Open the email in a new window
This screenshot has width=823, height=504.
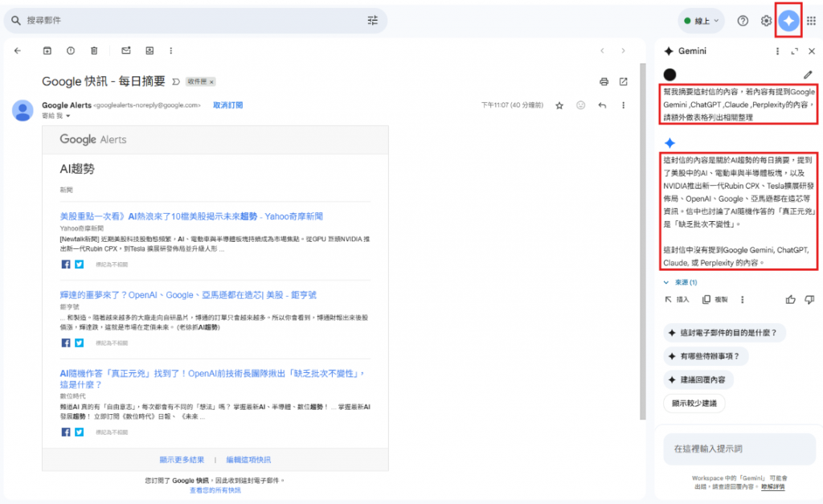point(624,81)
